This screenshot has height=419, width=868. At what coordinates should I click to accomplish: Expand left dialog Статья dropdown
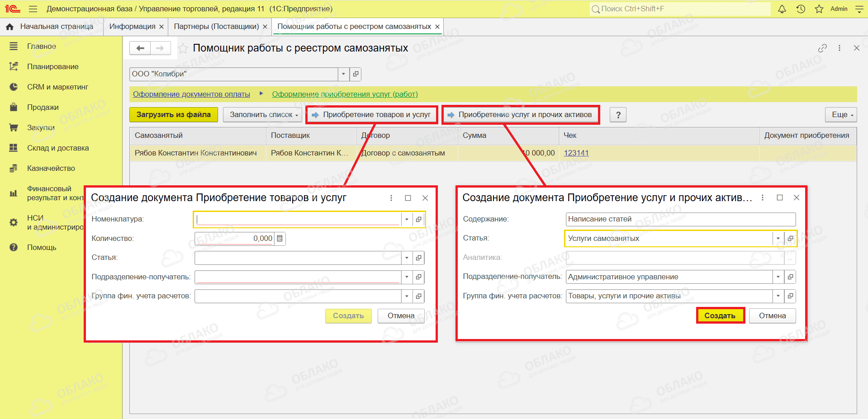pos(407,258)
